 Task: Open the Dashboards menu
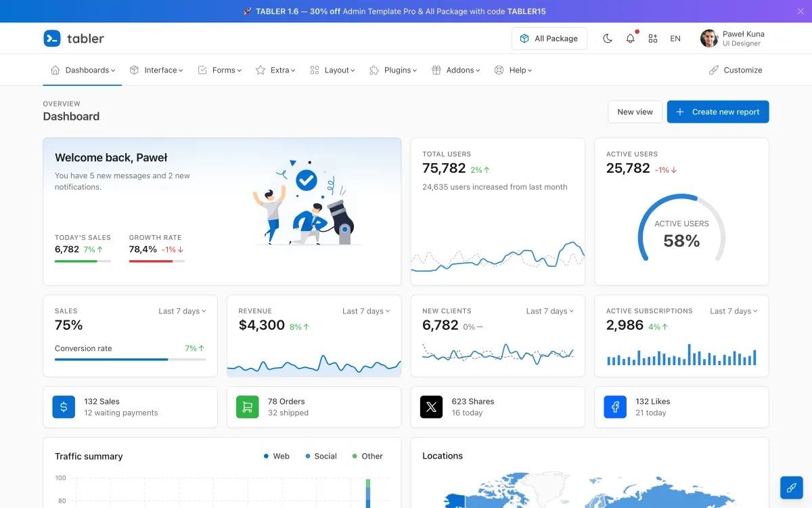[83, 70]
